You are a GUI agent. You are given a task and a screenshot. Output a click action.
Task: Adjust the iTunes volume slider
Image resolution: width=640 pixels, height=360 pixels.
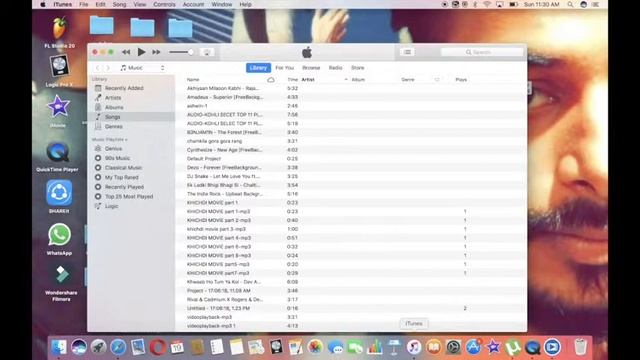pyautogui.click(x=181, y=52)
